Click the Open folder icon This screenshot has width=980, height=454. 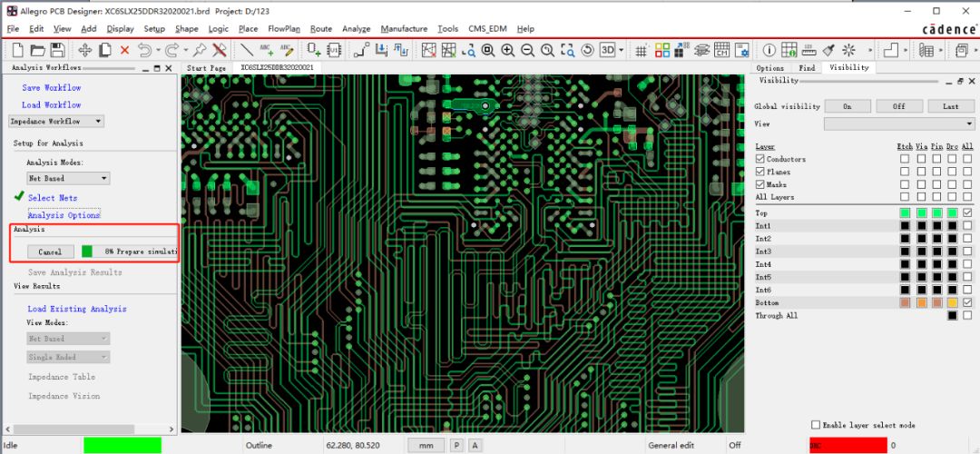37,50
